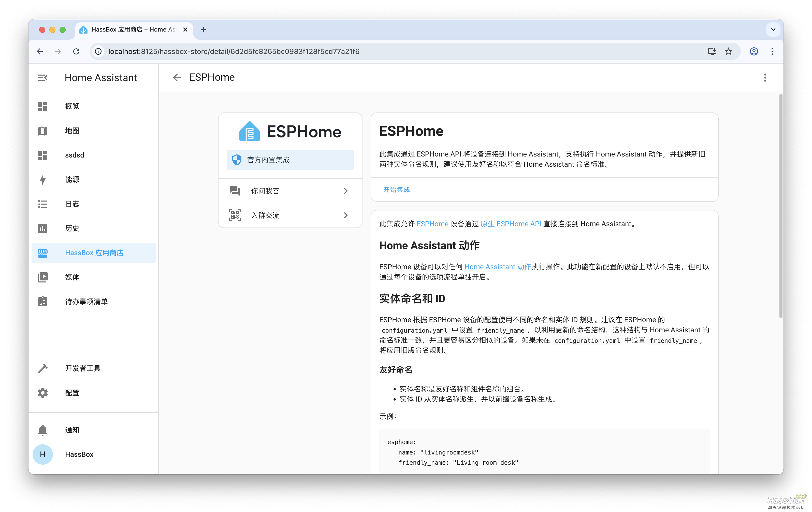
Task: Switch to the HassBox 应用商店 browser tab
Action: (x=134, y=30)
